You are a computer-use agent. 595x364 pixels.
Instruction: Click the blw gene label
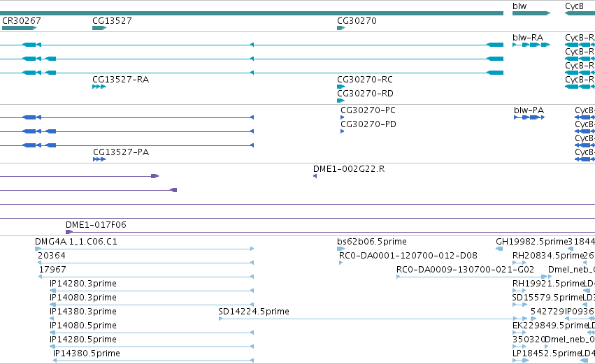pos(519,6)
